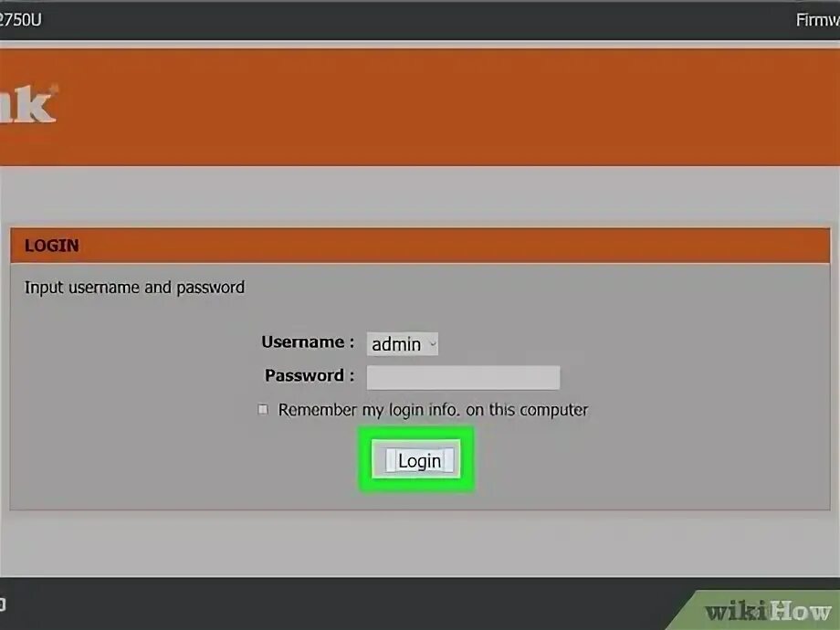Focus the Password input field
This screenshot has height=630, width=840.
pyautogui.click(x=464, y=378)
